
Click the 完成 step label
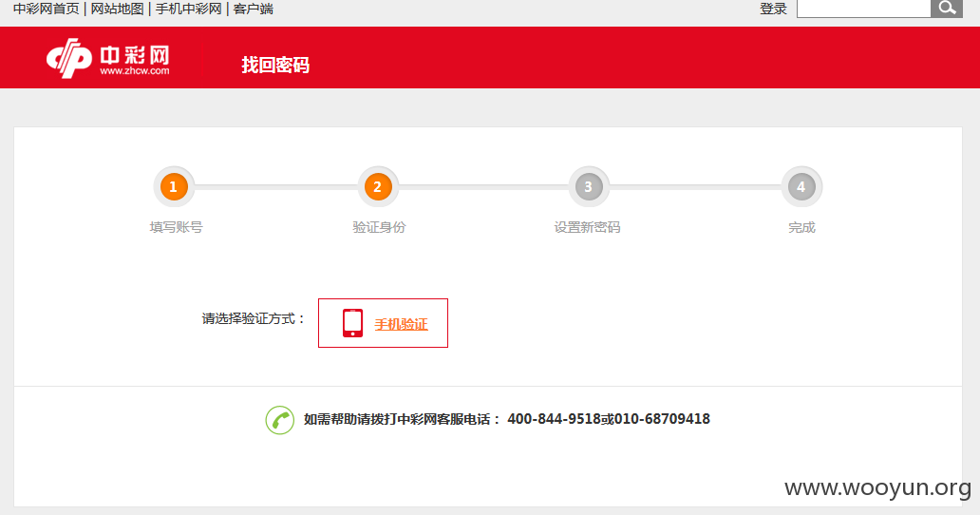pyautogui.click(x=801, y=227)
